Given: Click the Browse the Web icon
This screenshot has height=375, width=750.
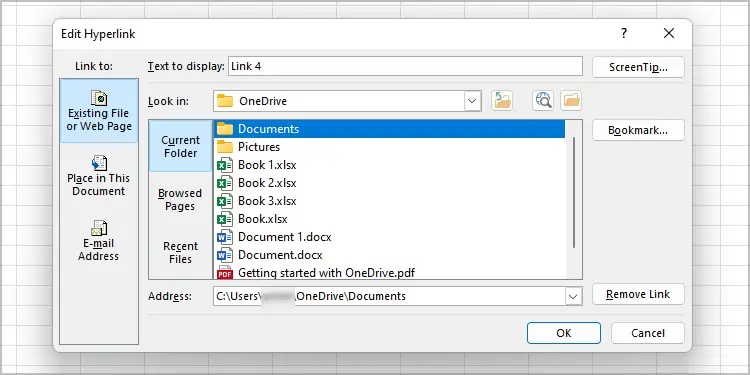Looking at the screenshot, I should 543,101.
